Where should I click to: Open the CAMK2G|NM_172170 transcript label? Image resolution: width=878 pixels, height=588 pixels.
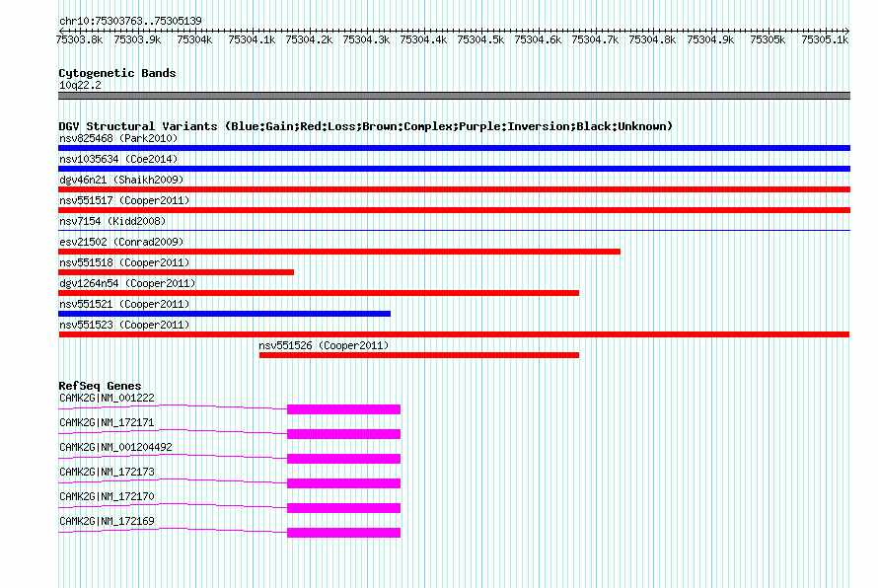107,496
